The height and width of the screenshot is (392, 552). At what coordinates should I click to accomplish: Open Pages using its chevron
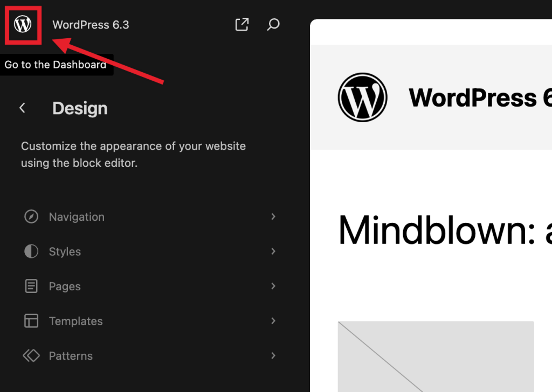point(273,286)
